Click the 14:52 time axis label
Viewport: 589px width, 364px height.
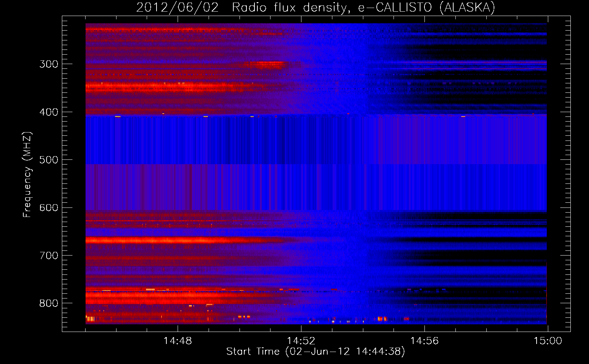pyautogui.click(x=301, y=341)
